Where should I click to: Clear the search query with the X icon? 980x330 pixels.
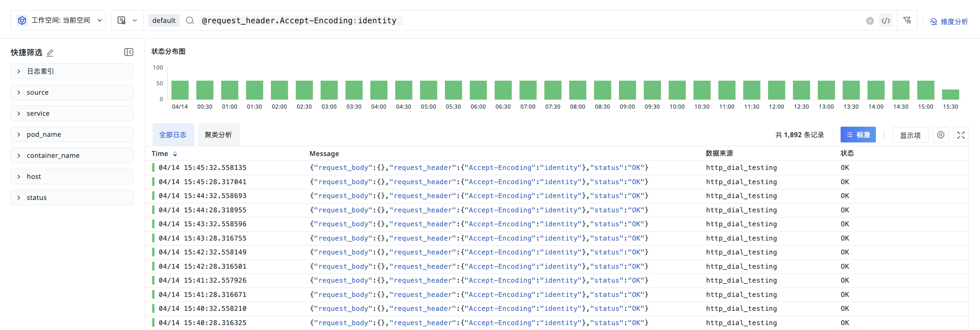(870, 21)
